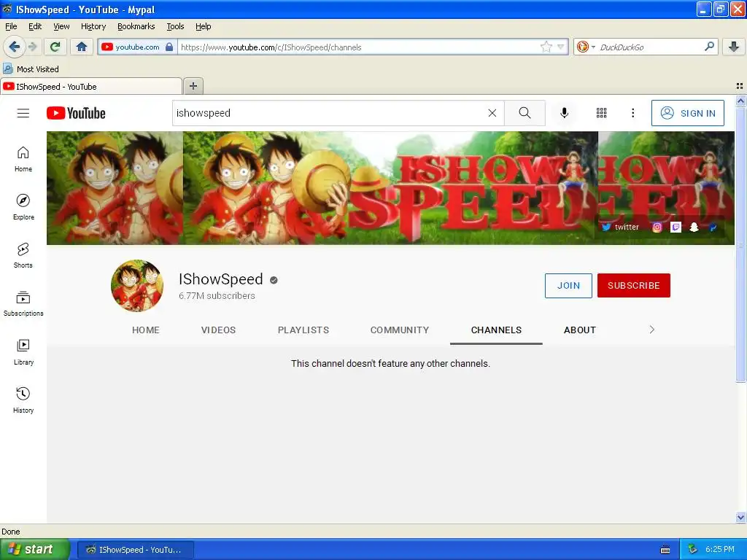The height and width of the screenshot is (560, 747).
Task: Click the taskbar clock showing 6:25 PM
Action: [x=719, y=550]
